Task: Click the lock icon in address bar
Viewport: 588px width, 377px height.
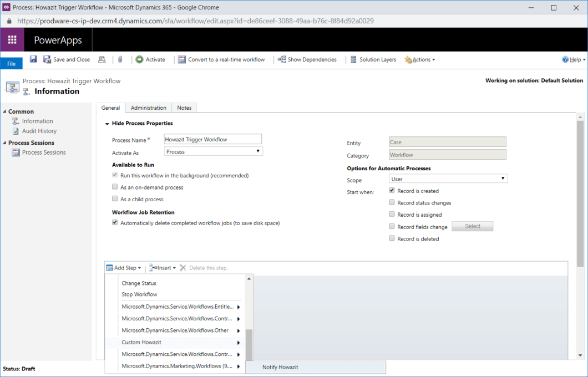Action: click(x=9, y=21)
